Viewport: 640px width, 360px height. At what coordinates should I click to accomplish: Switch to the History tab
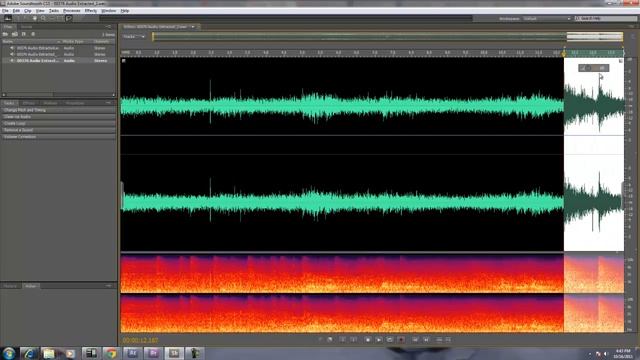click(10, 286)
